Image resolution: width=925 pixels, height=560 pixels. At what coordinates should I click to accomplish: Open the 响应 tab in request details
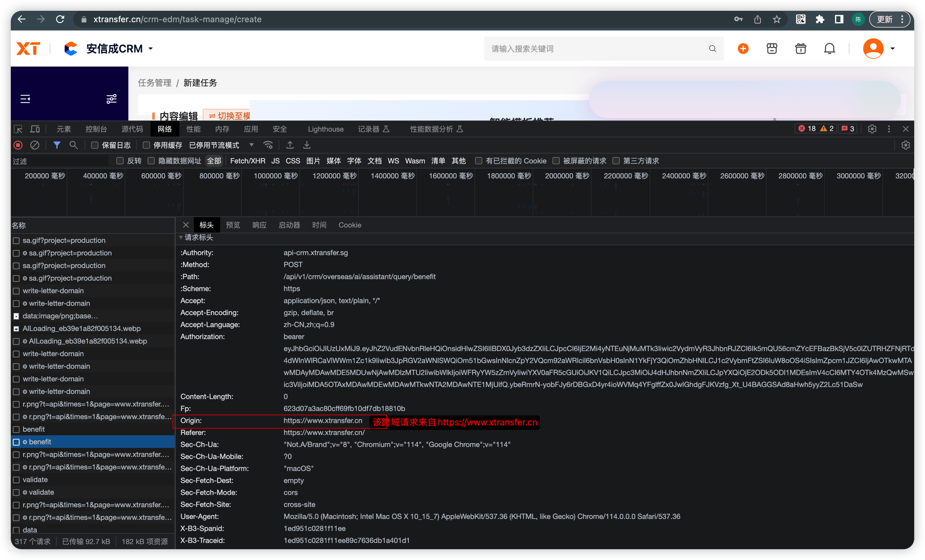click(x=259, y=225)
